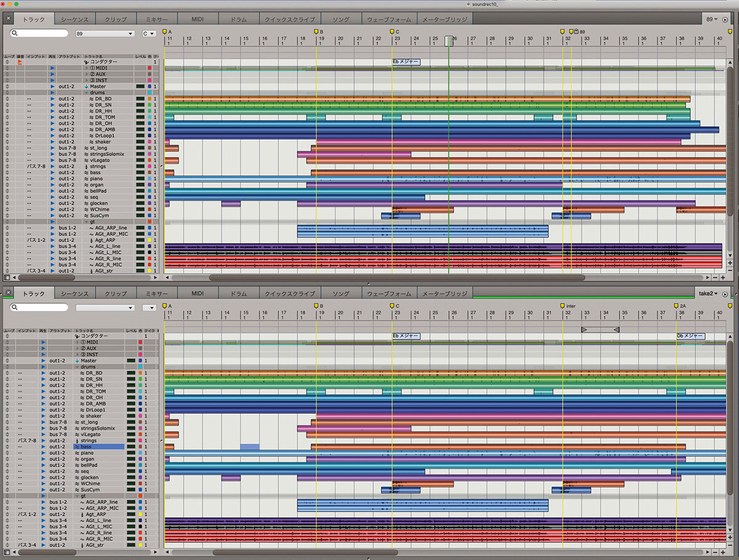This screenshot has height=560, width=739.
Task: Open the take2 sequence menu at window corner
Action: pyautogui.click(x=708, y=293)
